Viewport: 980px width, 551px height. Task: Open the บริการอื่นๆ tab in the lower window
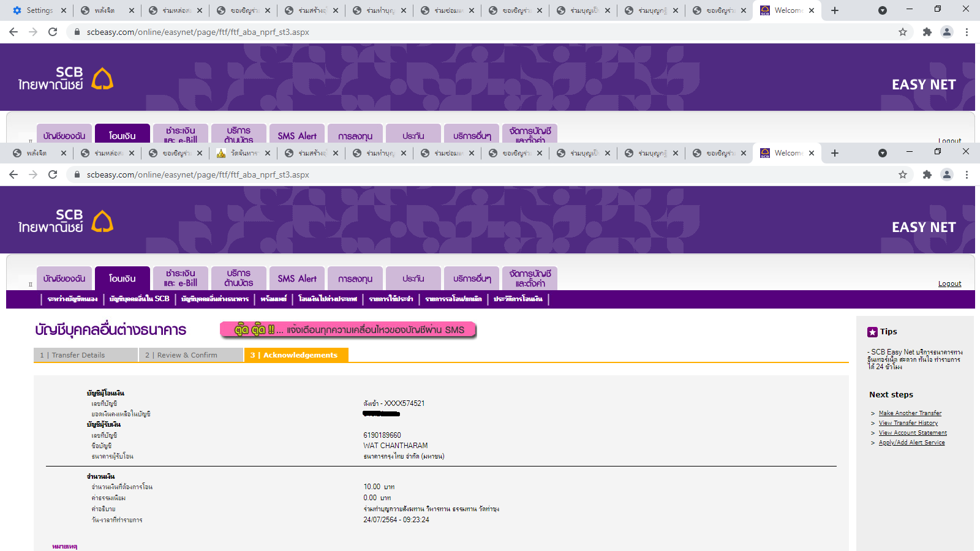click(x=472, y=279)
